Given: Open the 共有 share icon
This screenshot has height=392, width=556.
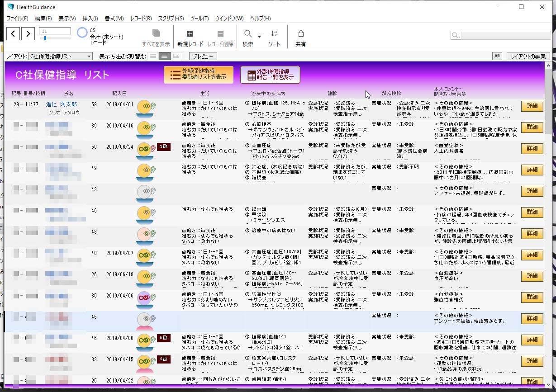Looking at the screenshot, I should [300, 34].
